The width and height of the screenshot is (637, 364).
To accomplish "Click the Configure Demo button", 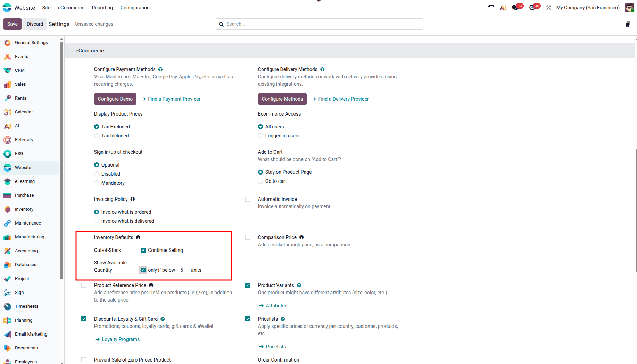I will tap(115, 99).
